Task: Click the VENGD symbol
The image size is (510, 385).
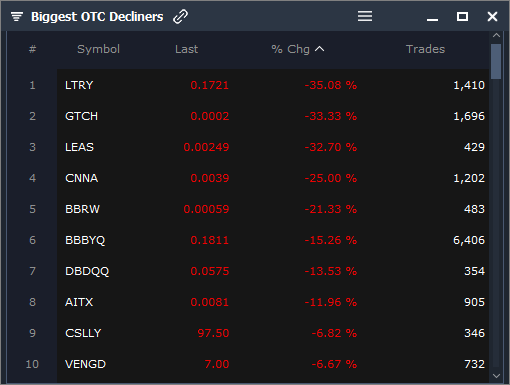Action: click(86, 364)
